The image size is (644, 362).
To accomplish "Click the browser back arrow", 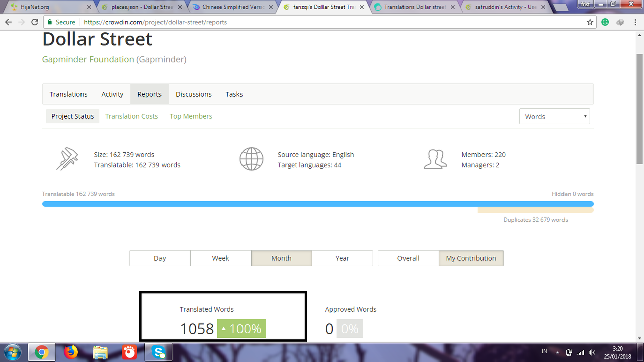I will [x=8, y=22].
